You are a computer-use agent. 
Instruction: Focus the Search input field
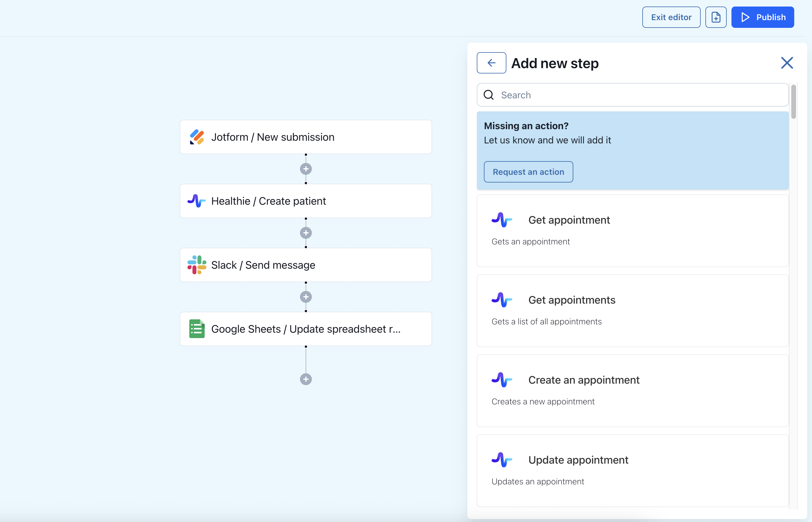click(x=633, y=95)
